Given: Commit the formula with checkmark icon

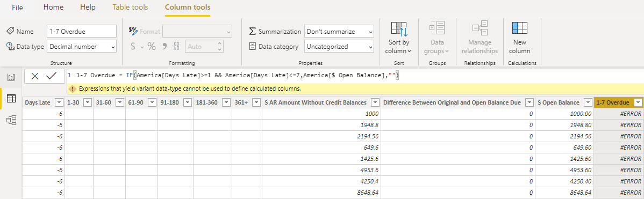Looking at the screenshot, I should click(52, 76).
